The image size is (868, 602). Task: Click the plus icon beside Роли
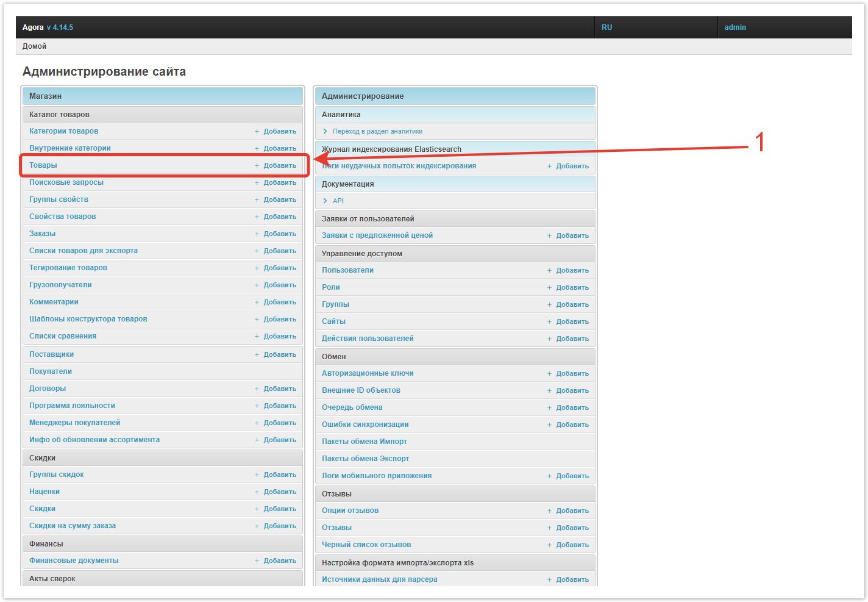(549, 288)
